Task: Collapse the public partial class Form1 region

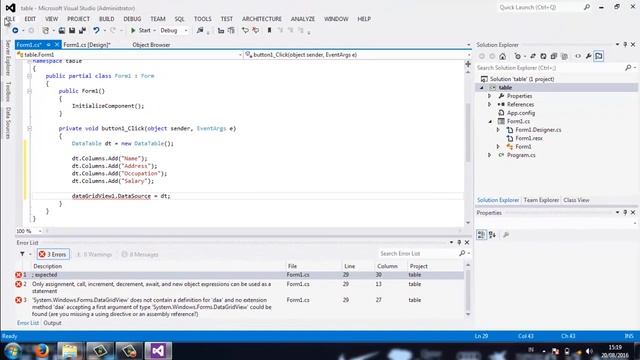Action: pyautogui.click(x=29, y=76)
